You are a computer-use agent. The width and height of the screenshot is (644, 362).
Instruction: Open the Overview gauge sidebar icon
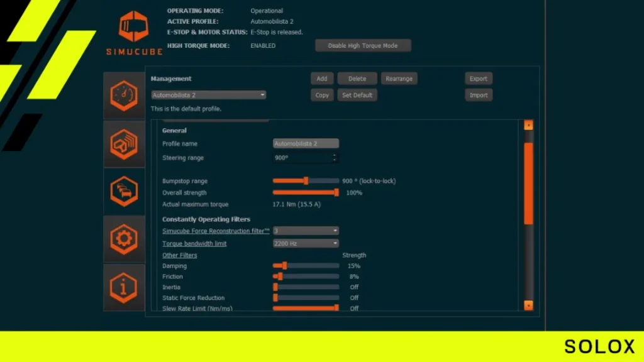tap(124, 96)
